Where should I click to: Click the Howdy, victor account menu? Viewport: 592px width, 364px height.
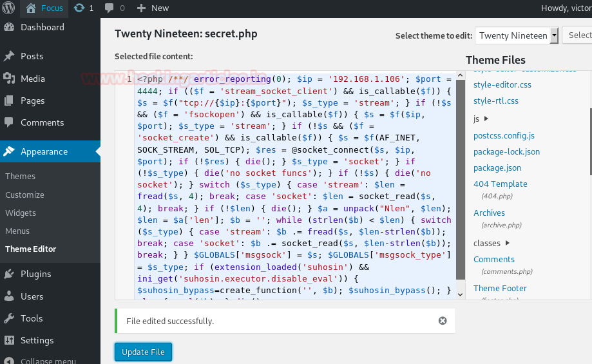[x=566, y=8]
